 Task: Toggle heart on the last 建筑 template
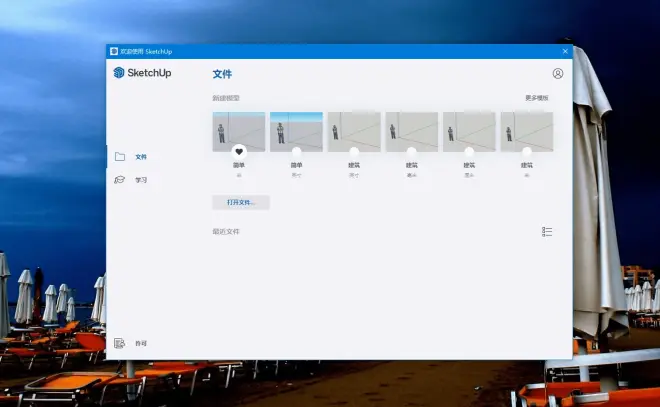(527, 152)
